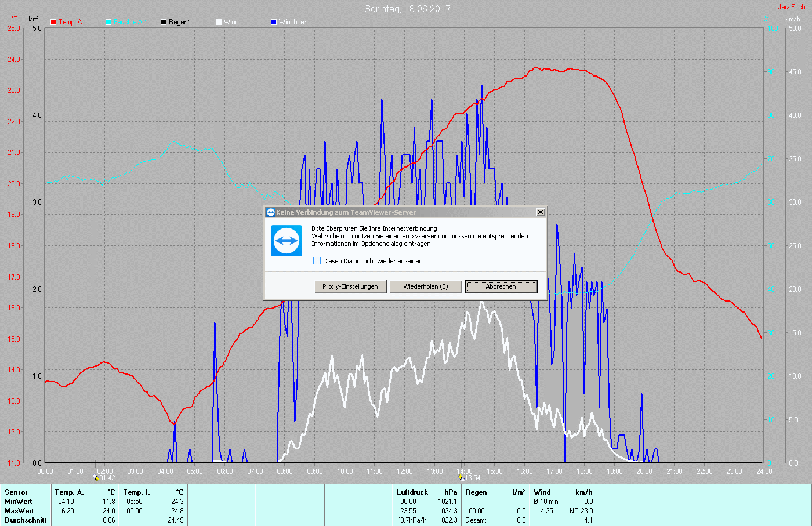Click the cyan Feuchte A. legend swatch
This screenshot has height=526, width=812.
(x=108, y=22)
